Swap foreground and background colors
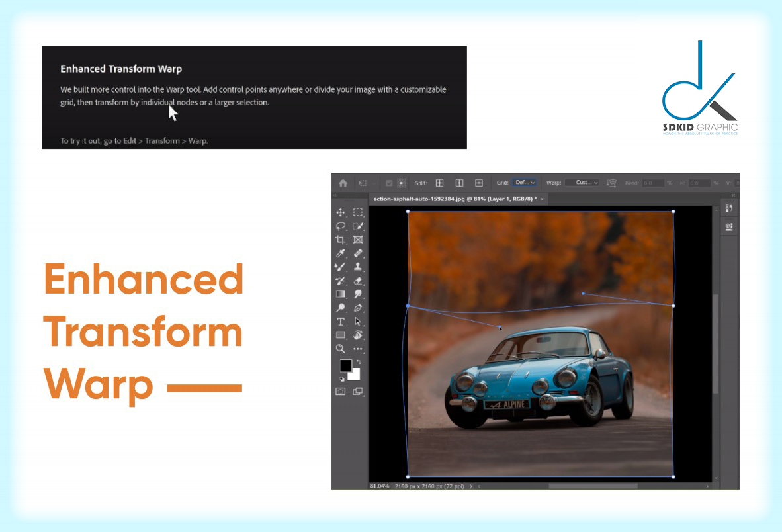This screenshot has width=782, height=532. 358,362
